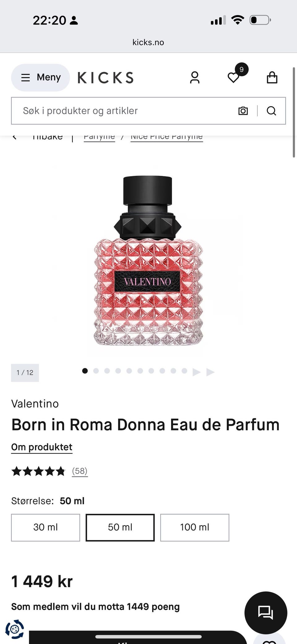Screen dimensions: 297x644
Task: Open the chat bubble button
Action: (266, 612)
